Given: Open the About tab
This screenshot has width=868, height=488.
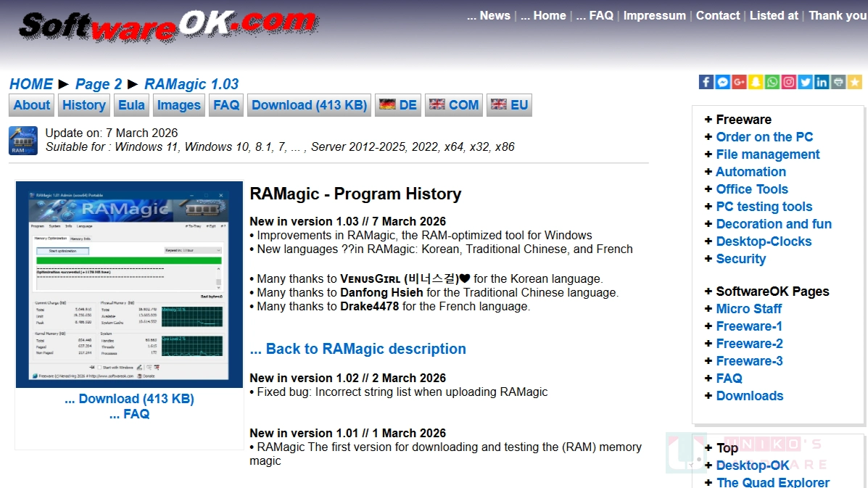Looking at the screenshot, I should coord(32,105).
